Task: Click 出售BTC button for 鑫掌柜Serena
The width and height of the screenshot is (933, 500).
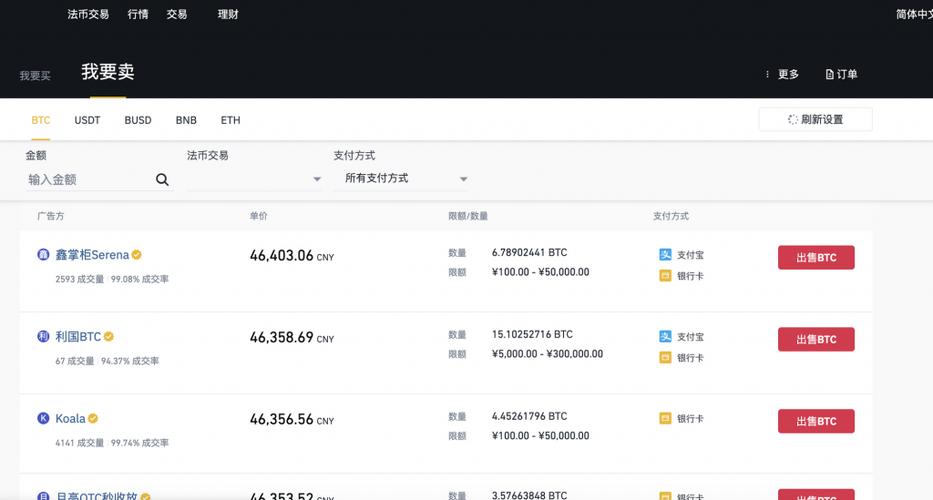Action: pos(816,258)
